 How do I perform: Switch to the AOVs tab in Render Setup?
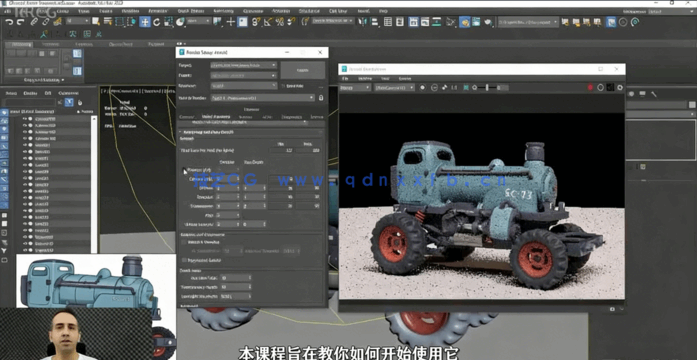(267, 117)
